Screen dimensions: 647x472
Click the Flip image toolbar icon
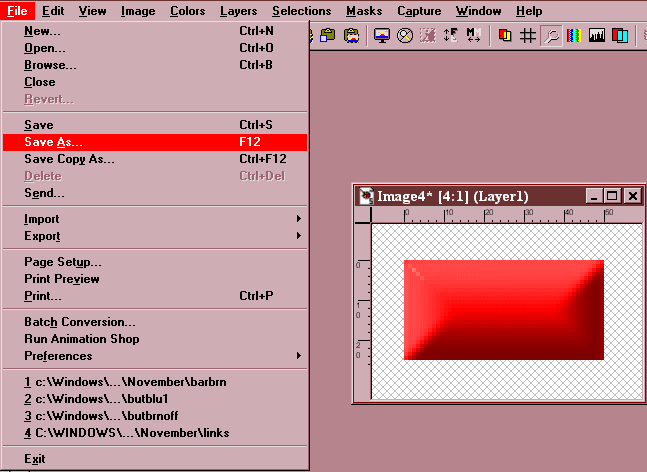[x=451, y=35]
